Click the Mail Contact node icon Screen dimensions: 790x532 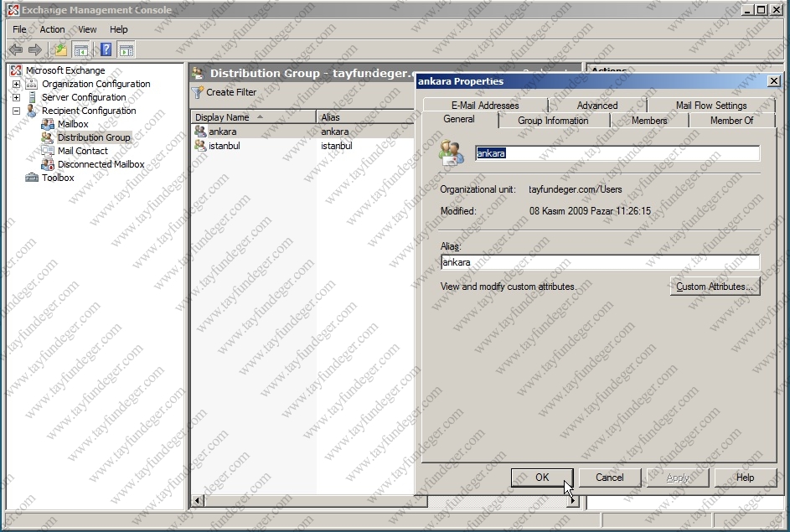click(48, 151)
